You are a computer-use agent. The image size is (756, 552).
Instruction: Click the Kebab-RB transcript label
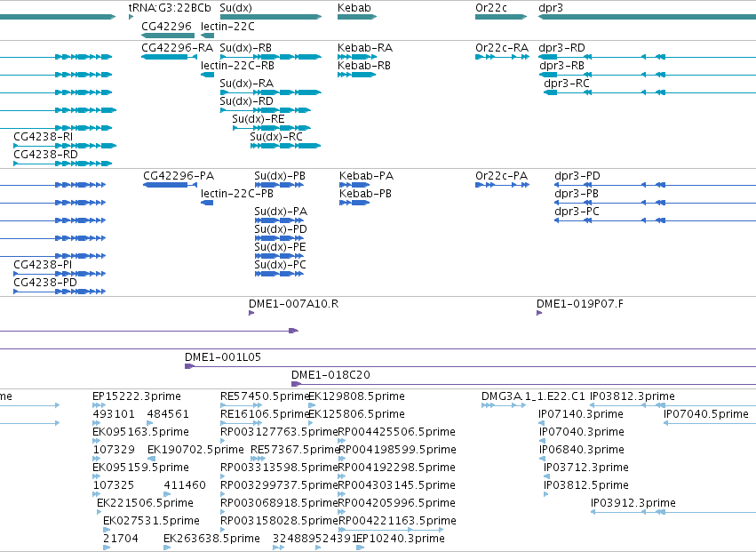[364, 66]
